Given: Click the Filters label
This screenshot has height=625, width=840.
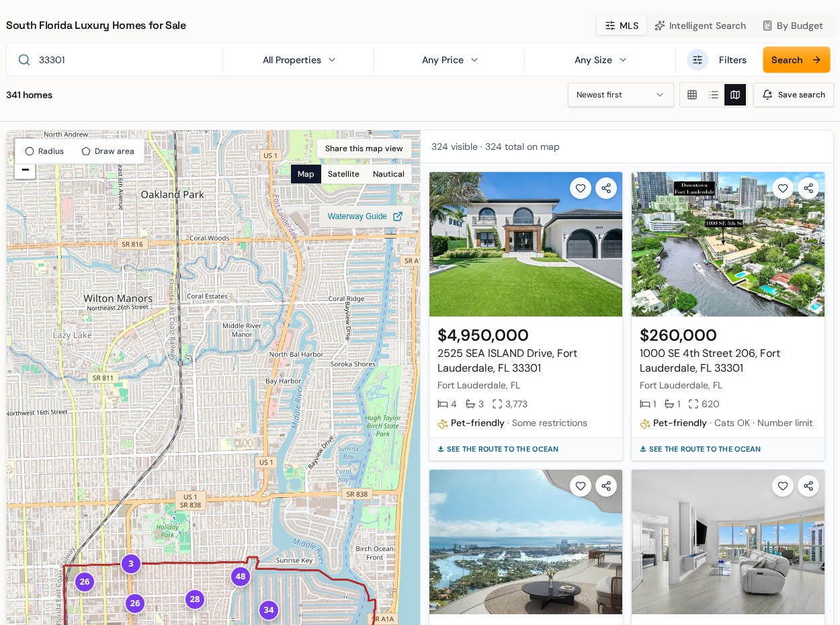Looking at the screenshot, I should click(732, 60).
